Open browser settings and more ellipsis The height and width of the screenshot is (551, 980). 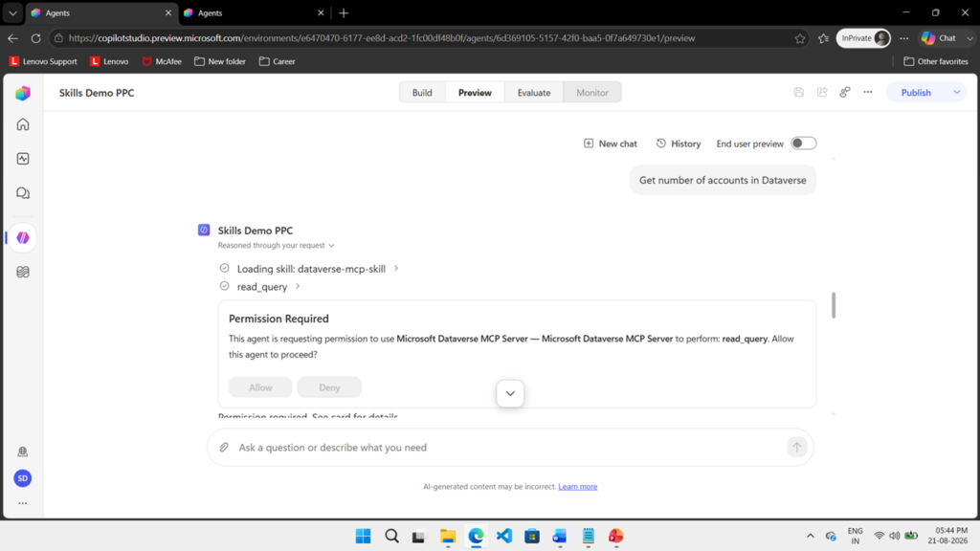(904, 38)
